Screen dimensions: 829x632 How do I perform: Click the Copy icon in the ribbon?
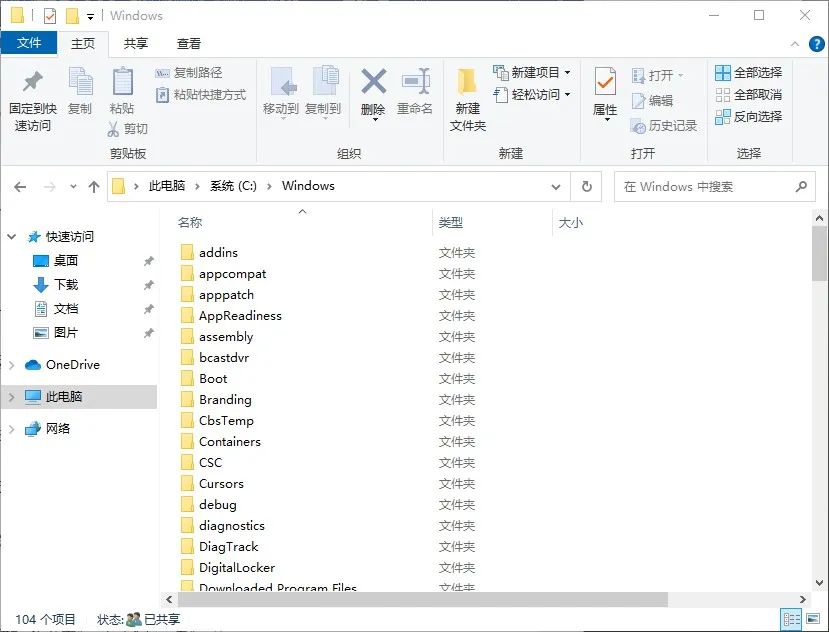tap(80, 81)
